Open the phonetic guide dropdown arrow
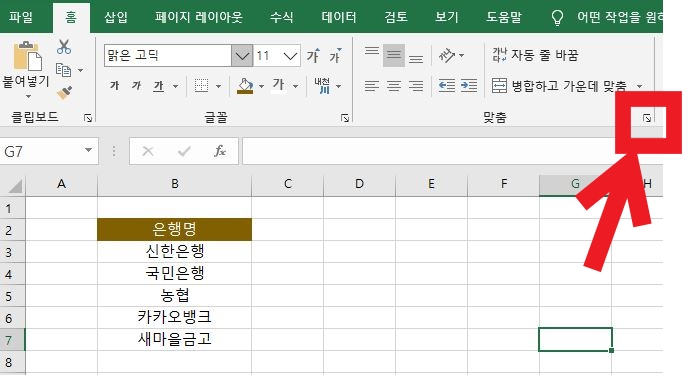Viewport: 683px width, 375px height. point(338,86)
